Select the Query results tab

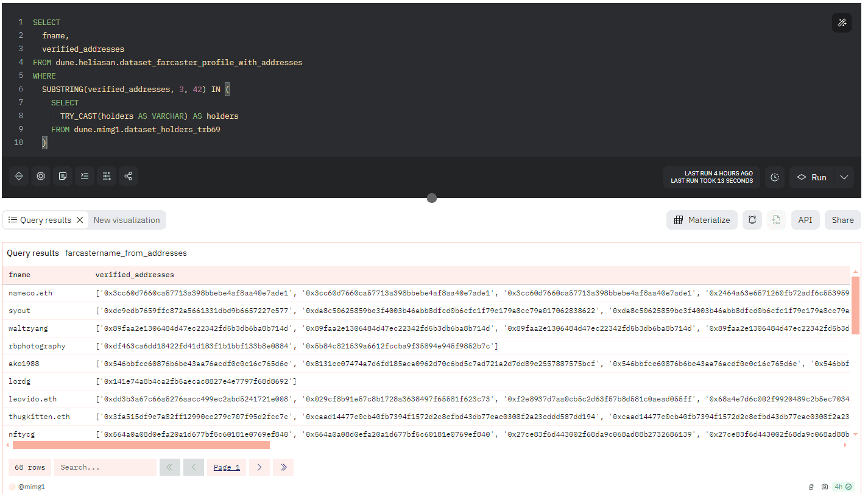[40, 220]
